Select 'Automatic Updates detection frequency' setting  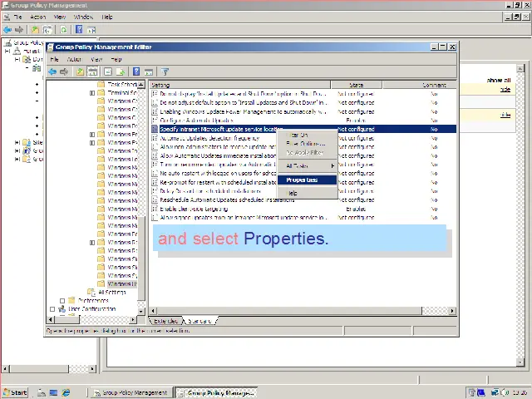(303, 138)
